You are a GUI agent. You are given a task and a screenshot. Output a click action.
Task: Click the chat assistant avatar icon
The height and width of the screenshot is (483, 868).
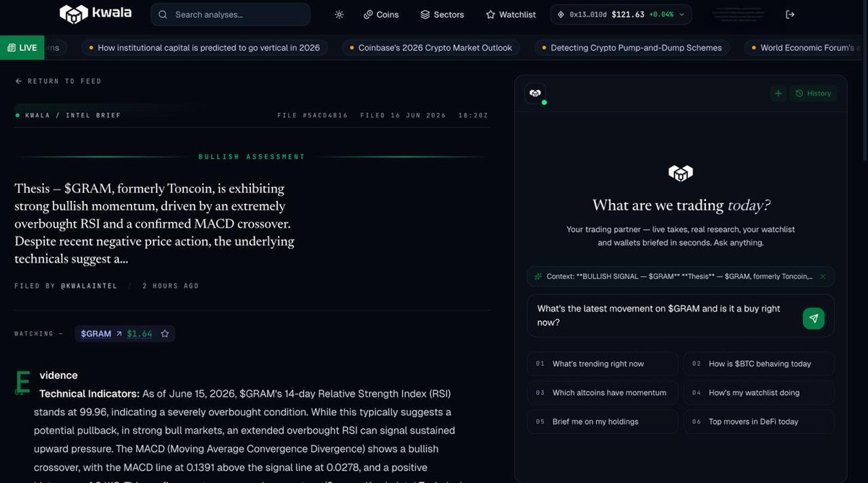coord(535,93)
